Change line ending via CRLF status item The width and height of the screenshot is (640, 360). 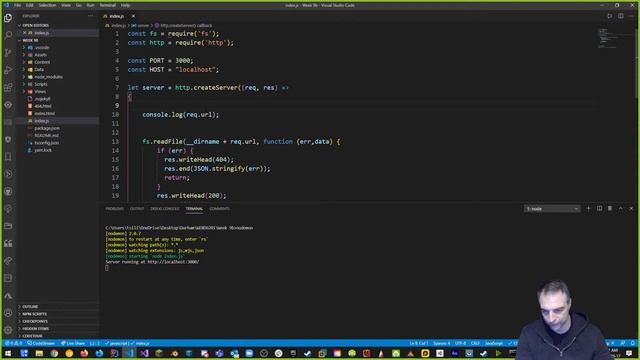pos(475,343)
